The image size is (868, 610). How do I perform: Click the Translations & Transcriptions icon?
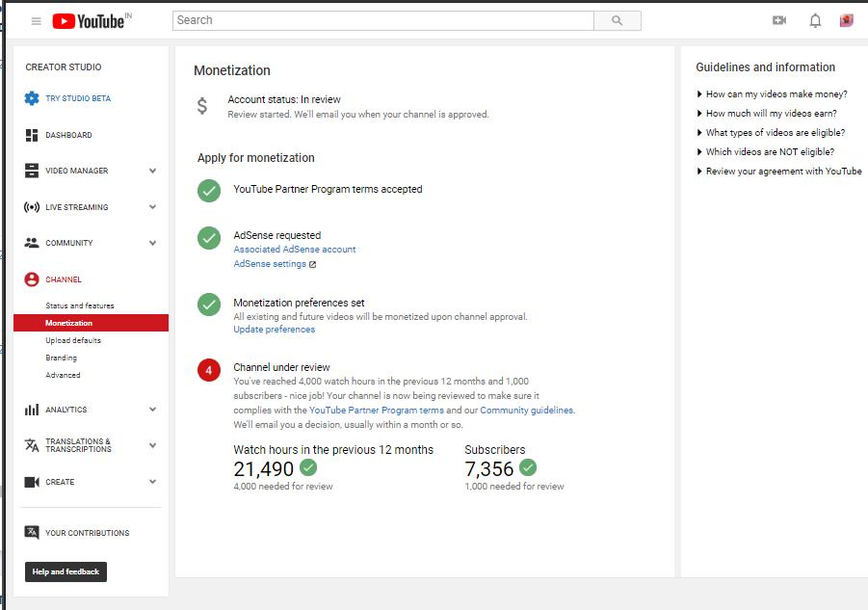click(x=32, y=445)
